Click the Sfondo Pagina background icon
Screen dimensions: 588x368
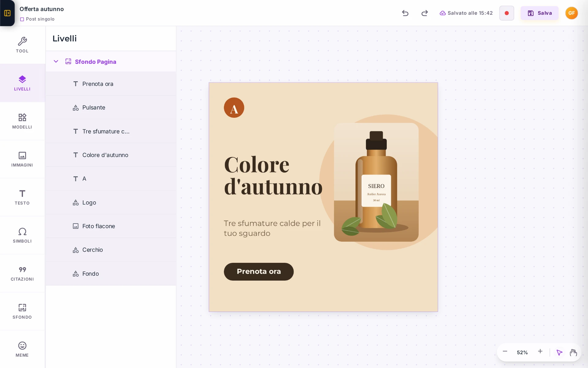(x=68, y=61)
